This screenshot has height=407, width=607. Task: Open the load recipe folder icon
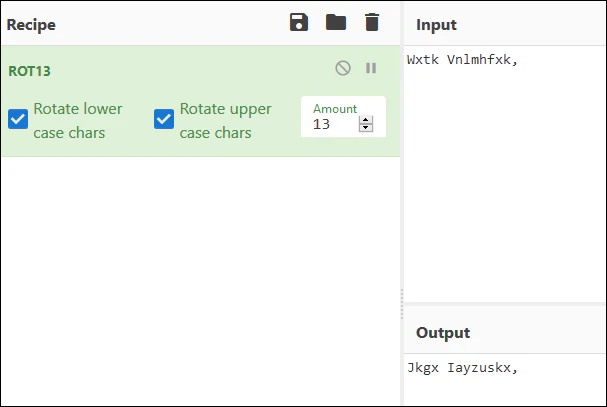click(336, 22)
